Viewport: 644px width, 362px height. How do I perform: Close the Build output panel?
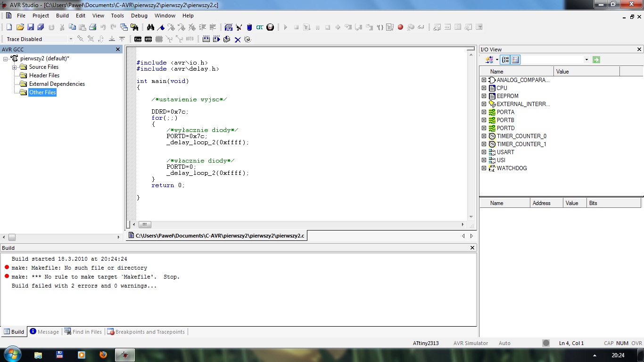pyautogui.click(x=472, y=248)
